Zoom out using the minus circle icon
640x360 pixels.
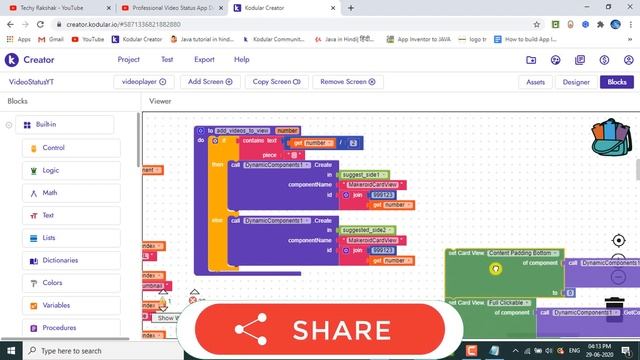click(618, 277)
